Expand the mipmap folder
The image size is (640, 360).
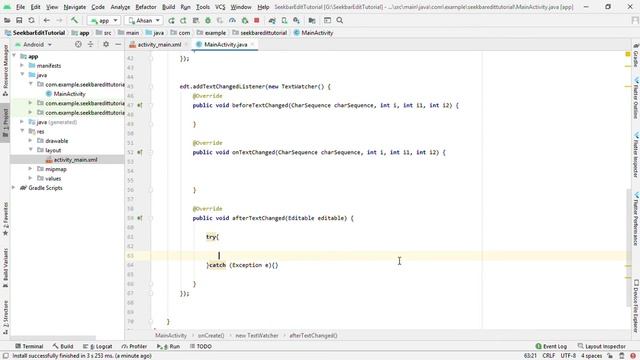pos(30,169)
